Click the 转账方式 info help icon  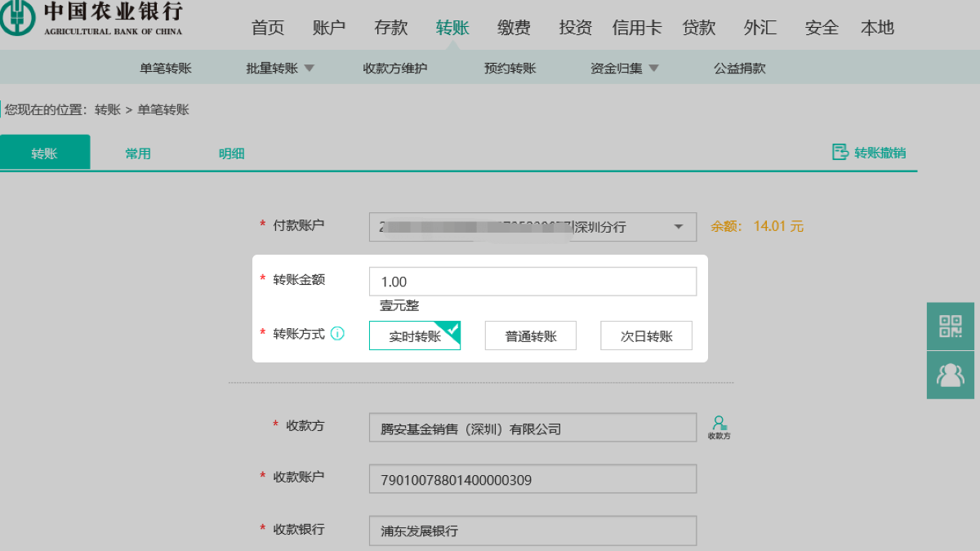coord(337,334)
